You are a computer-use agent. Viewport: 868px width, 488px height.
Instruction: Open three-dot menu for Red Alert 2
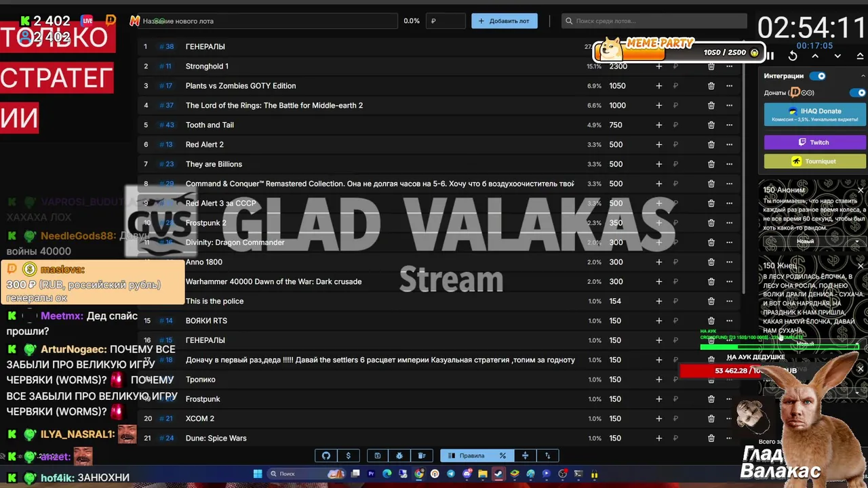729,144
